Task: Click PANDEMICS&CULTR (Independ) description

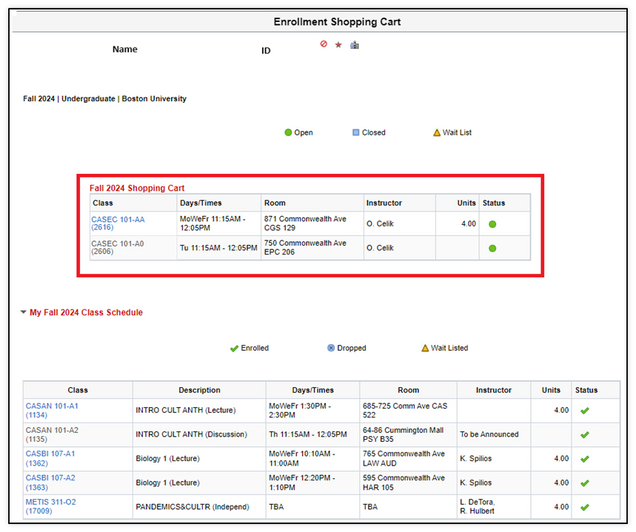Action: click(192, 507)
